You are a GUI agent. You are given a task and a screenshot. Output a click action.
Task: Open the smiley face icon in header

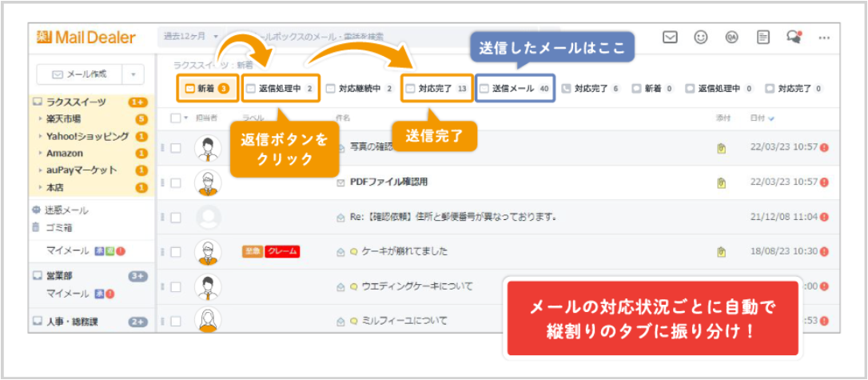(x=701, y=38)
